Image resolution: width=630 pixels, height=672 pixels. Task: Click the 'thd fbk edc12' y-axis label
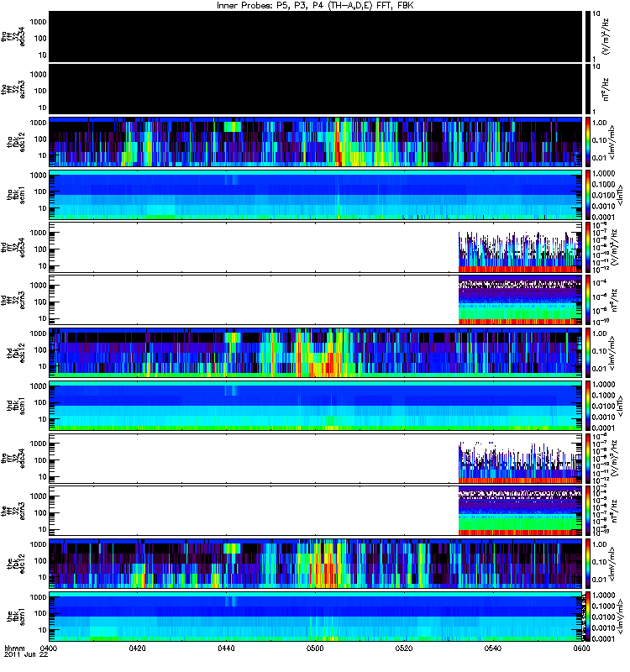click(x=16, y=353)
